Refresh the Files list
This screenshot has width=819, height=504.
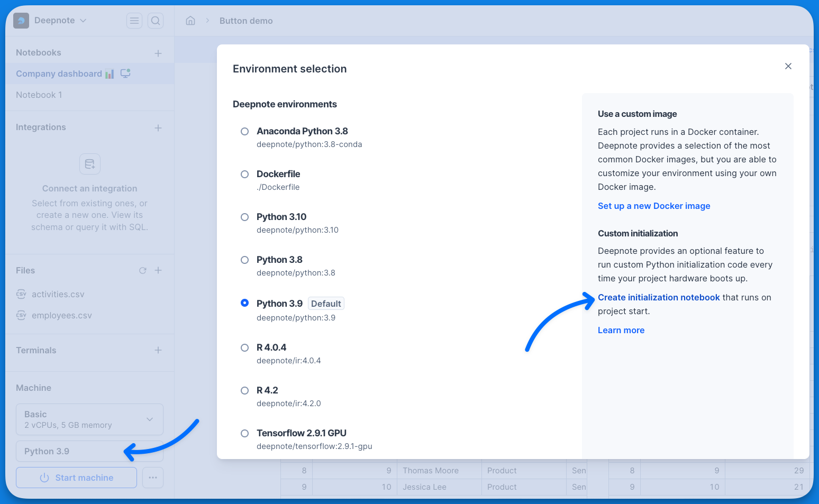coord(142,270)
